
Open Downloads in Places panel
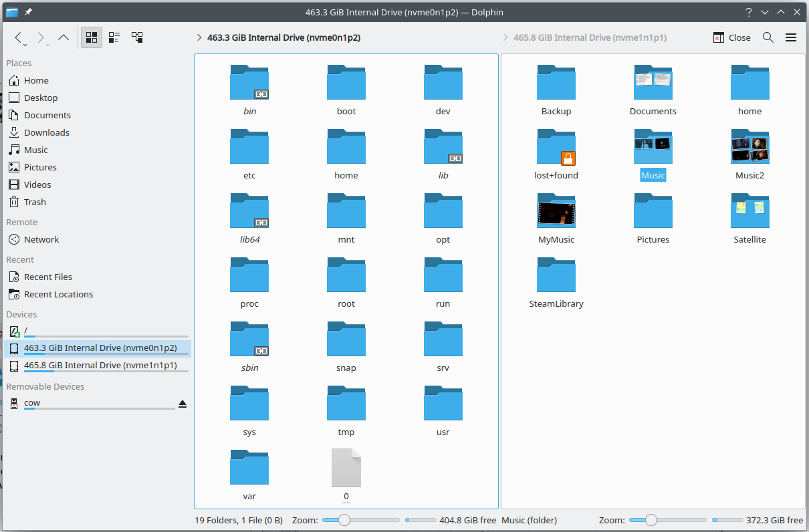pyautogui.click(x=46, y=132)
